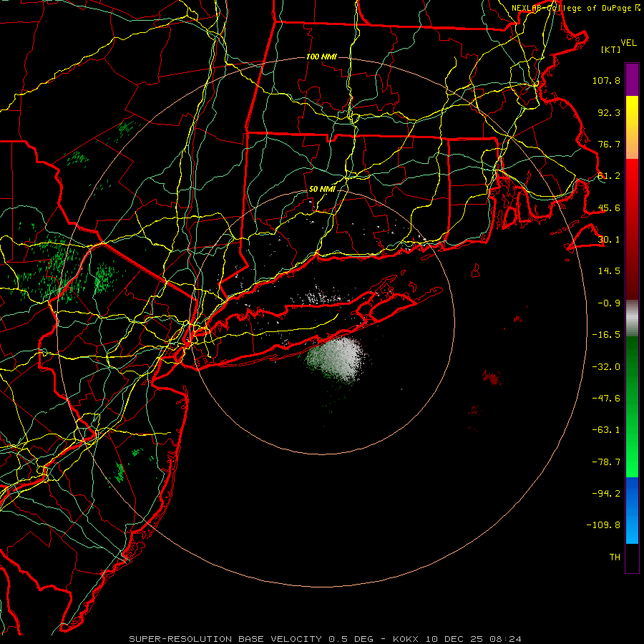This screenshot has height=644, width=644.
Task: Click the 100 NMI range ring label
Action: [321, 57]
